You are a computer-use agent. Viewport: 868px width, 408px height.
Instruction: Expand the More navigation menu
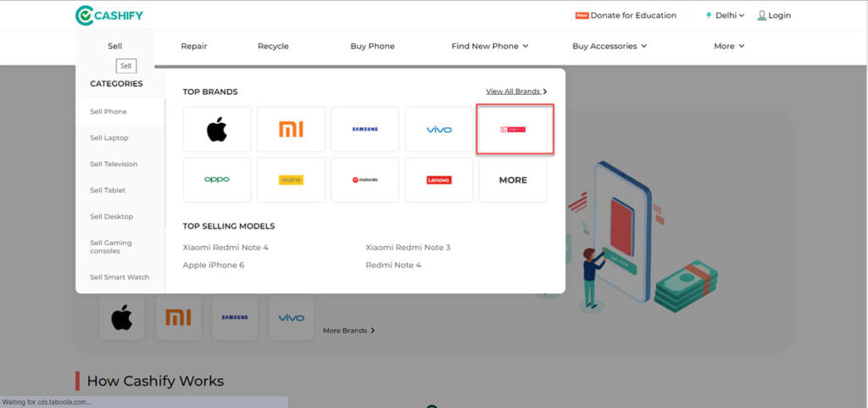pos(729,47)
